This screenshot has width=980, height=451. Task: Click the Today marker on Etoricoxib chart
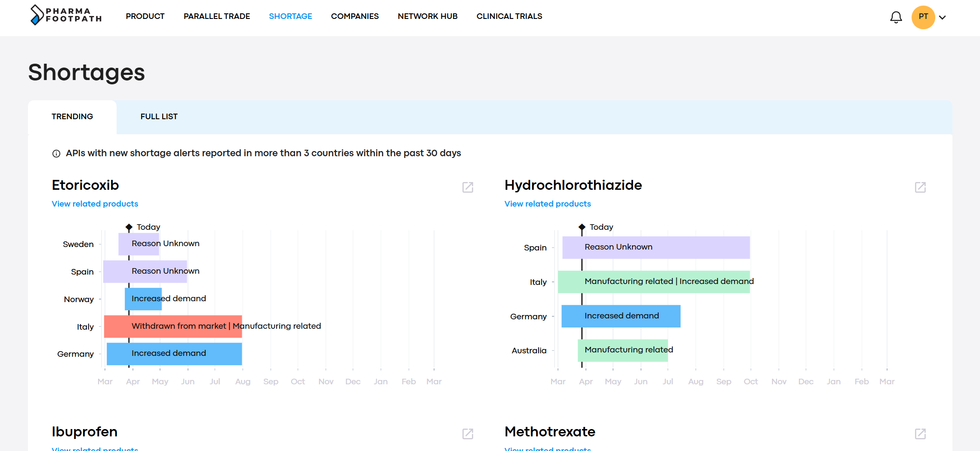coord(129,227)
